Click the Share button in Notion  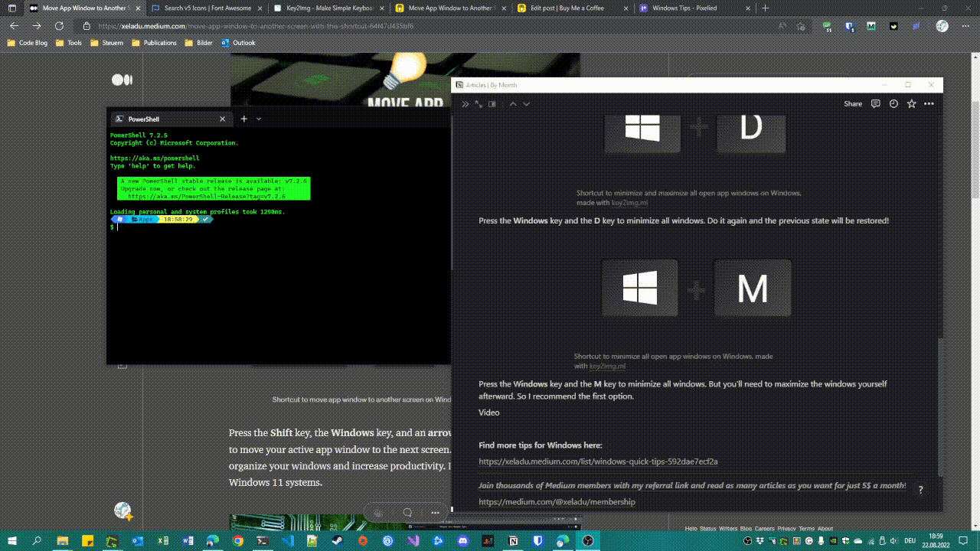pyautogui.click(x=853, y=103)
